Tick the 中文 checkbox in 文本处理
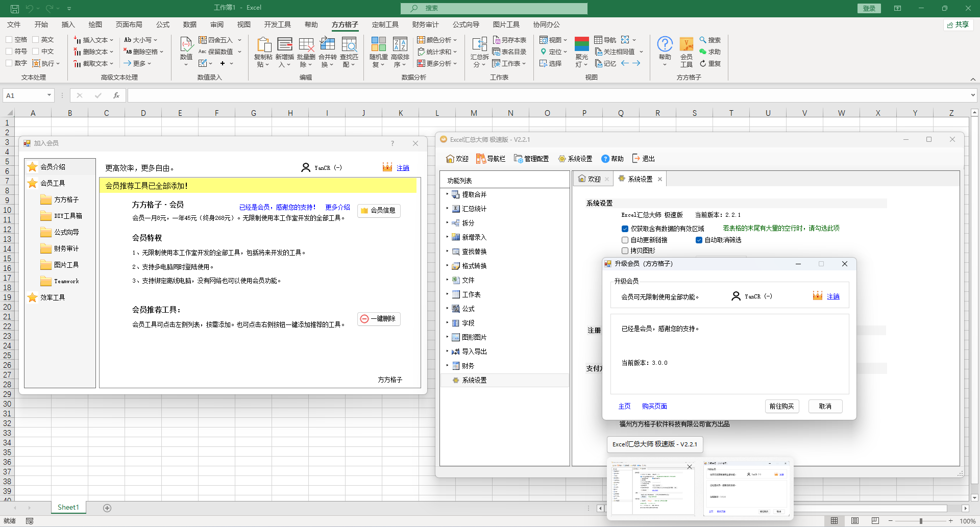The image size is (980, 527). pos(36,52)
